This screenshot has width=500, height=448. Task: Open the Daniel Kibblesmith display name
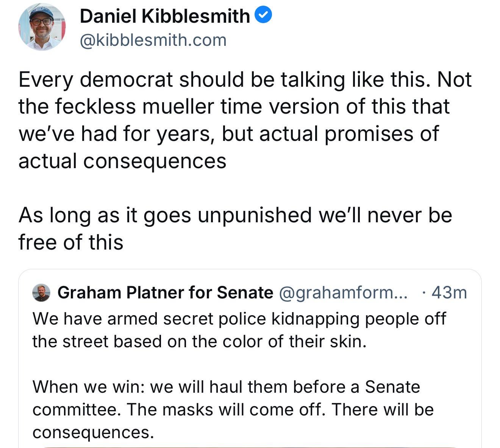(x=165, y=16)
